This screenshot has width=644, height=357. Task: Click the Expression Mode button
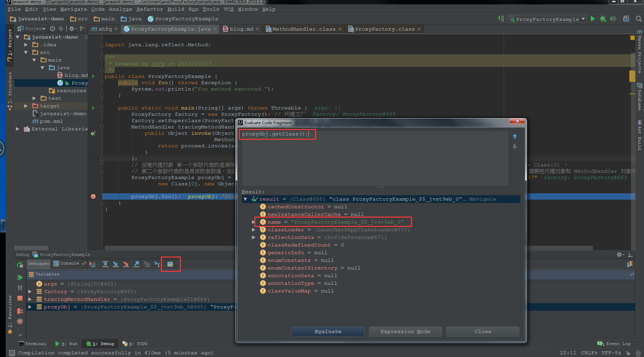tap(405, 332)
